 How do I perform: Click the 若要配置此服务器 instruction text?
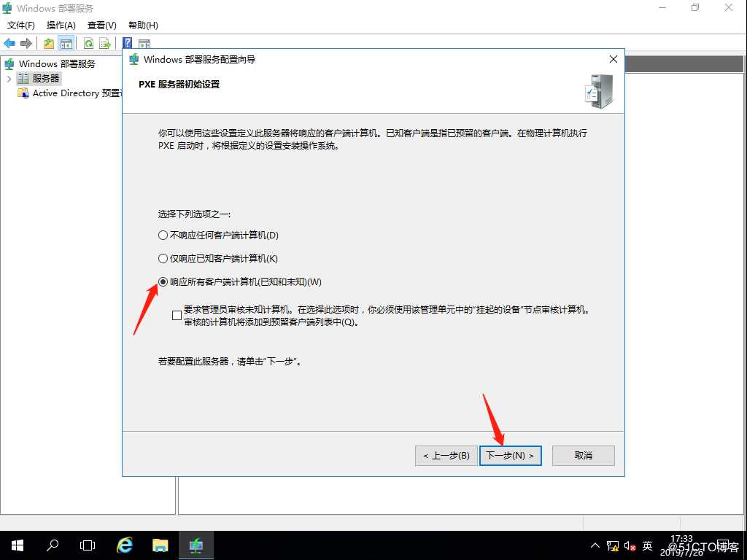click(230, 362)
